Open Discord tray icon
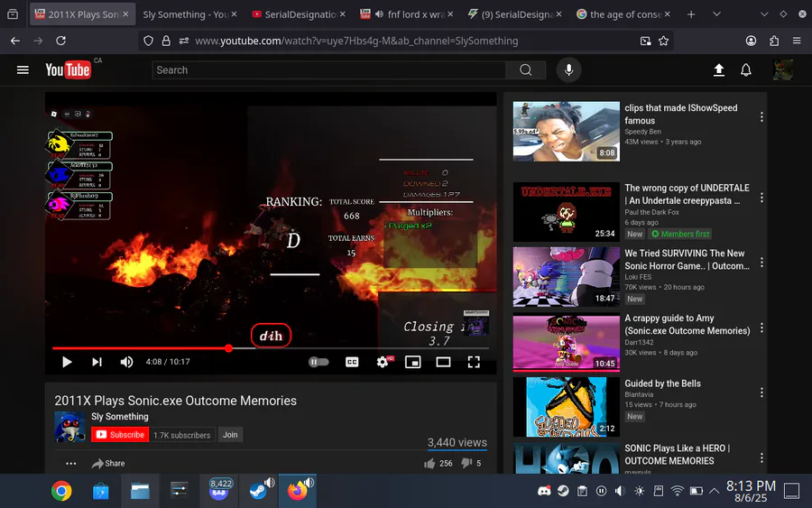Screen dimensions: 812x508 544,491
